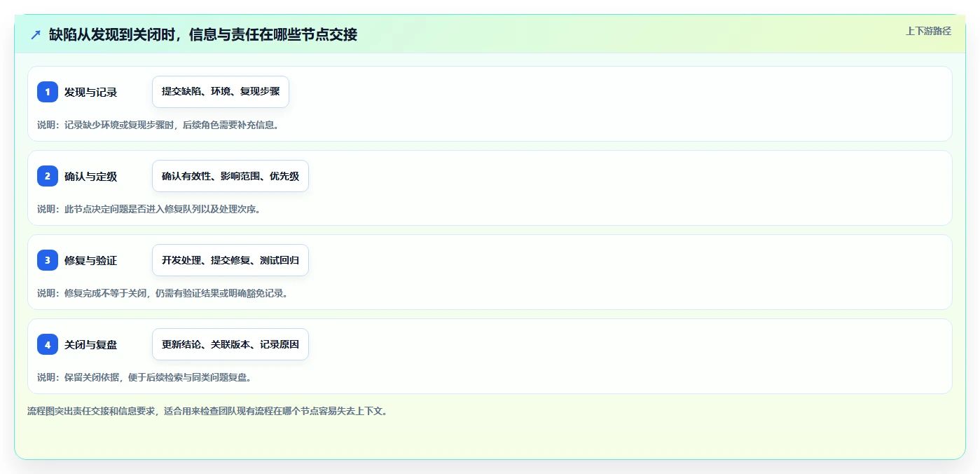Click the 上下游路径 label
Viewport: 980px width, 474px height.
click(x=928, y=31)
